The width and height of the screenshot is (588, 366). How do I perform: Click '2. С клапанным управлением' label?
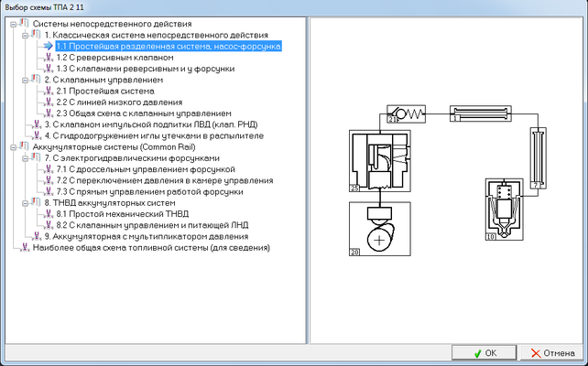click(x=103, y=81)
